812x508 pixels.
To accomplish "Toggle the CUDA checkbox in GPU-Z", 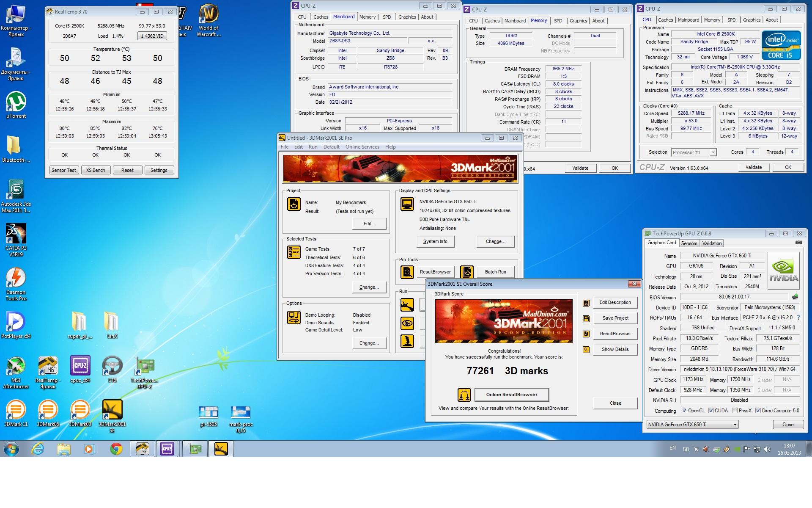I will (x=711, y=411).
